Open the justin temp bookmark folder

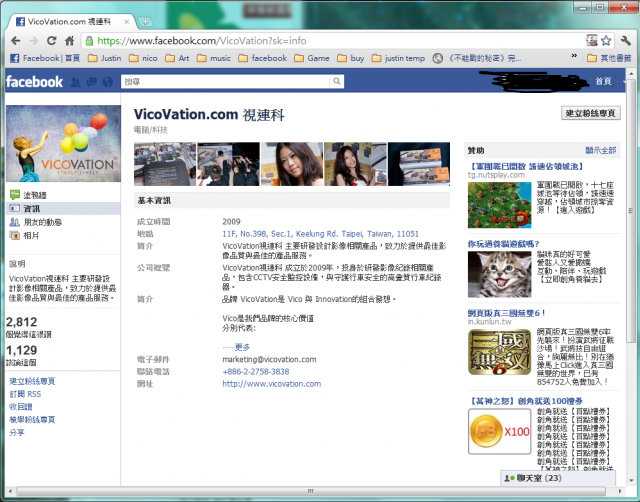tap(398, 58)
